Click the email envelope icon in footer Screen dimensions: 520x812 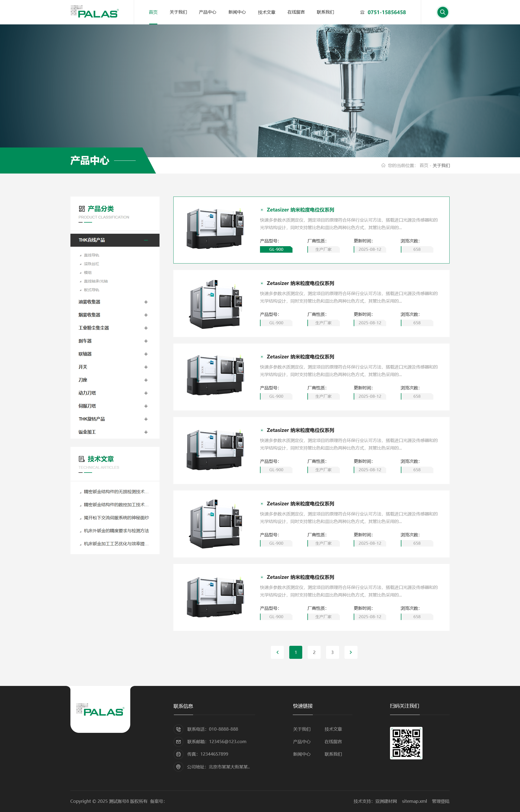click(178, 742)
